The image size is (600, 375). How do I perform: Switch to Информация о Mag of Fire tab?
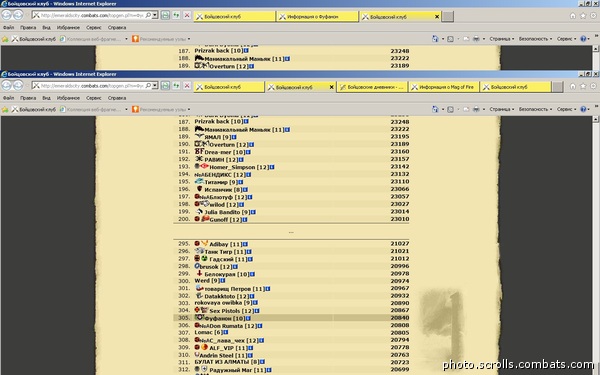(444, 87)
